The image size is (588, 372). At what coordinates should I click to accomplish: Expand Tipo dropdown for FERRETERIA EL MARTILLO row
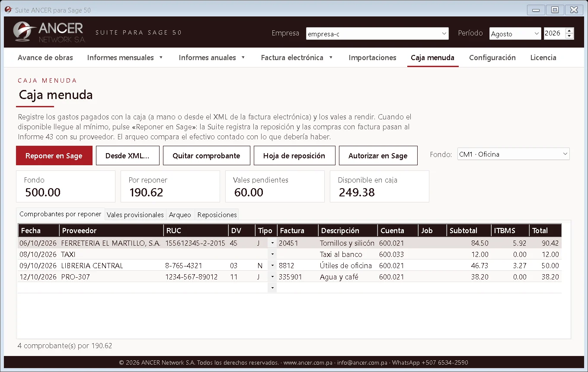tap(272, 243)
